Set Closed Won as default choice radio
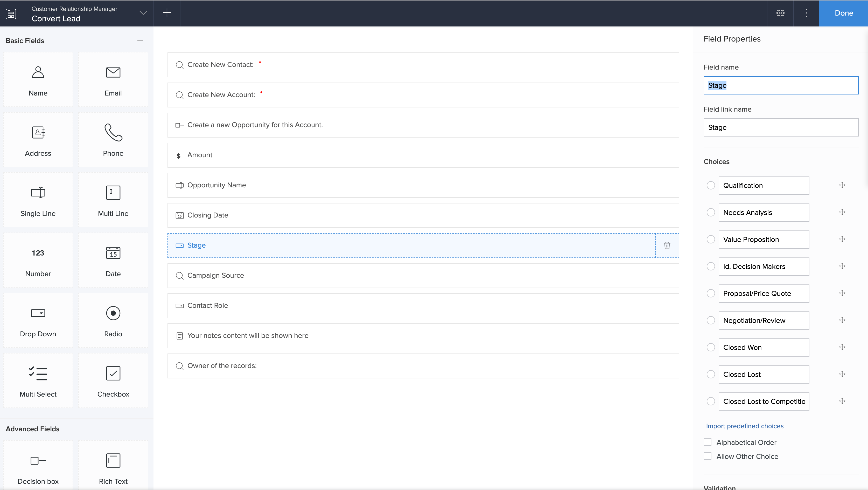Viewport: 868px width, 490px height. coord(711,347)
